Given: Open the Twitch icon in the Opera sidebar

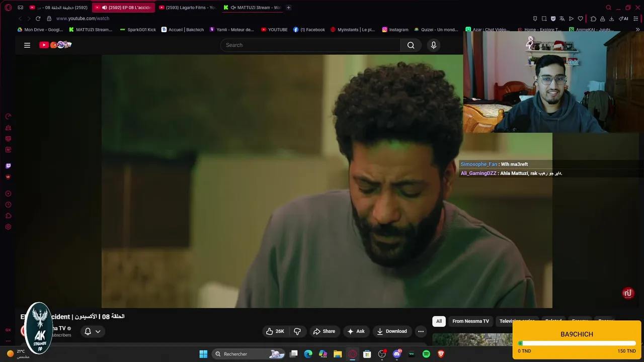Looking at the screenshot, I should (8, 166).
